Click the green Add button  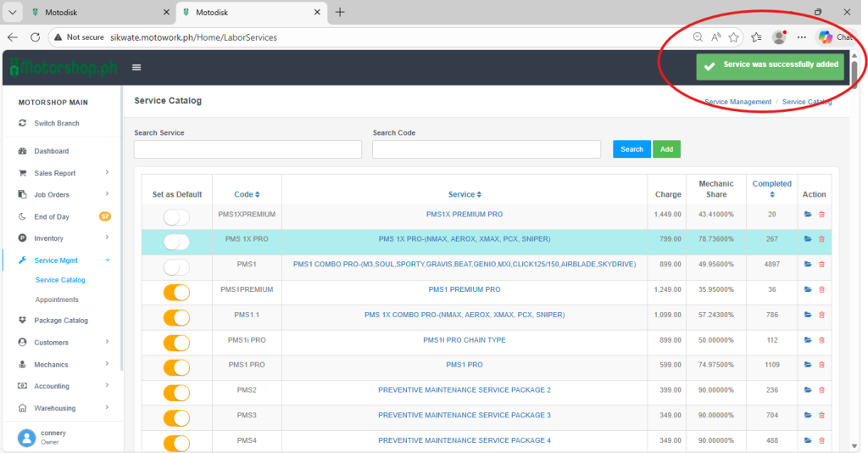tap(666, 149)
